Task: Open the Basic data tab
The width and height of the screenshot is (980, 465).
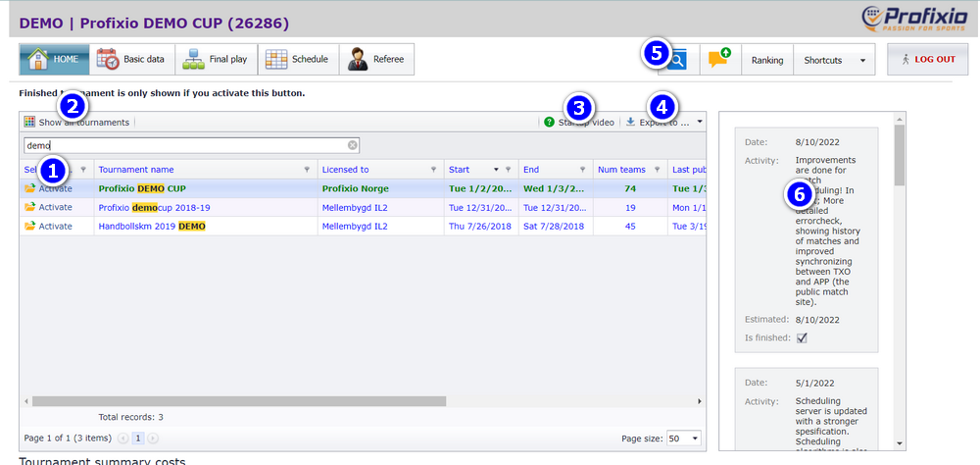Action: coord(132,60)
